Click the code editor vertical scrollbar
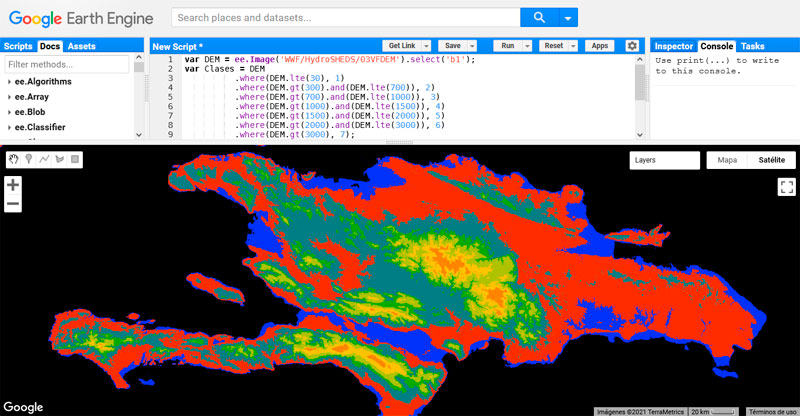This screenshot has height=416, width=800. point(640,82)
